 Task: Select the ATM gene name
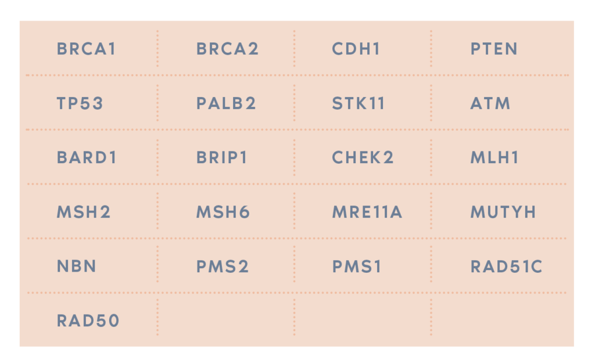pos(490,103)
